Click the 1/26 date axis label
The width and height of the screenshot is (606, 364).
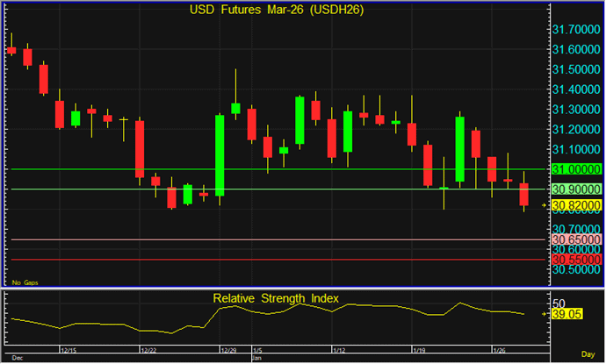coord(499,349)
